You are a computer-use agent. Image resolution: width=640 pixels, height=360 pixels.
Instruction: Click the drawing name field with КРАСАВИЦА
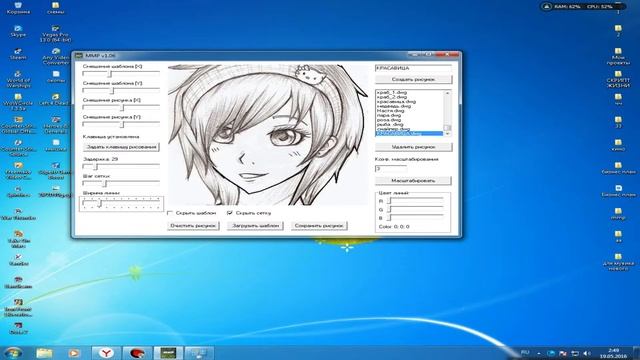(x=413, y=68)
